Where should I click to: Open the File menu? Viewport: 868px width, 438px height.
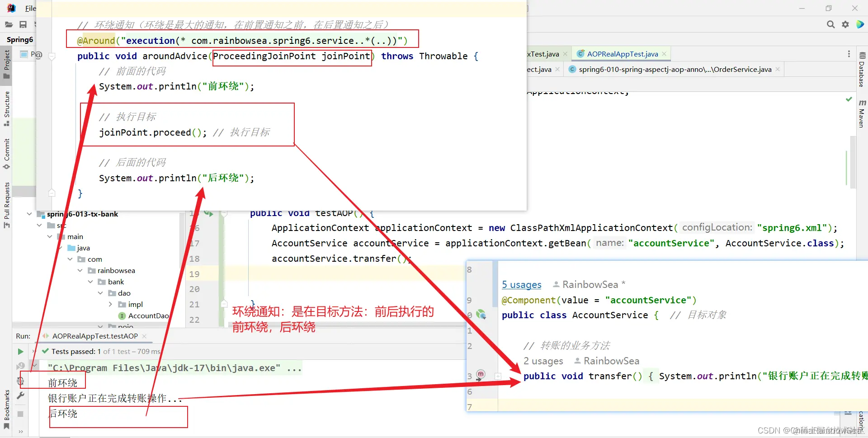click(30, 8)
